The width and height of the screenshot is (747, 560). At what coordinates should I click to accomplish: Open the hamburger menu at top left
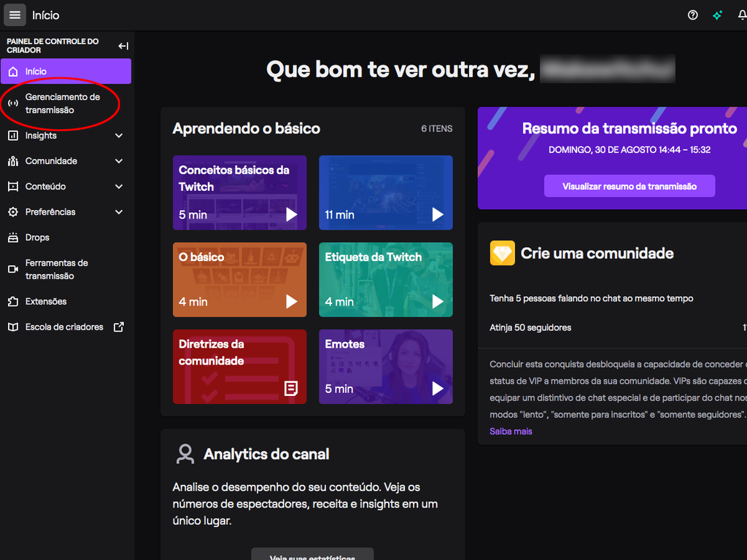pyautogui.click(x=15, y=15)
